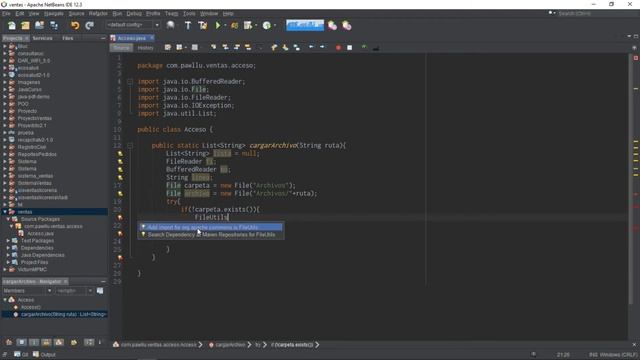
Task: Collapse the Source Packages node
Action: [8, 219]
